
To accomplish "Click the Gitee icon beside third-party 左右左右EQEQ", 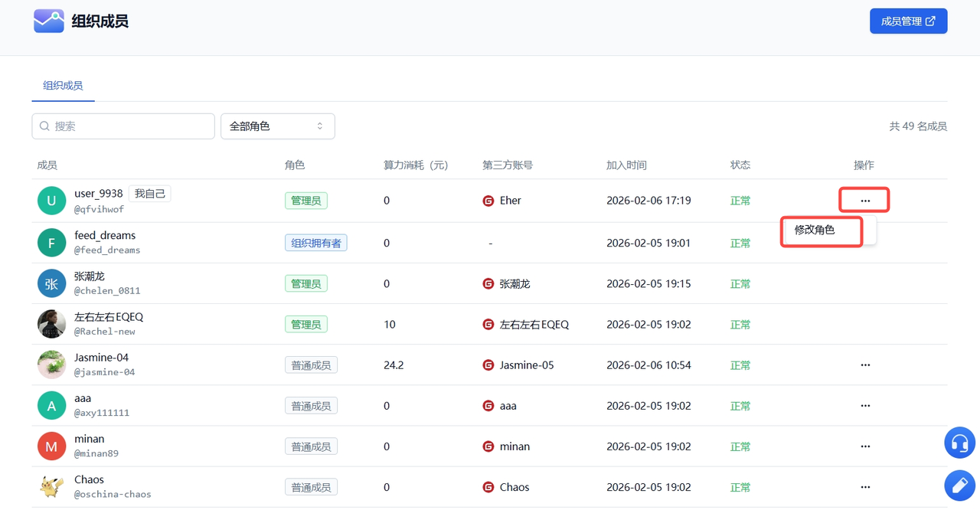I will pos(488,325).
